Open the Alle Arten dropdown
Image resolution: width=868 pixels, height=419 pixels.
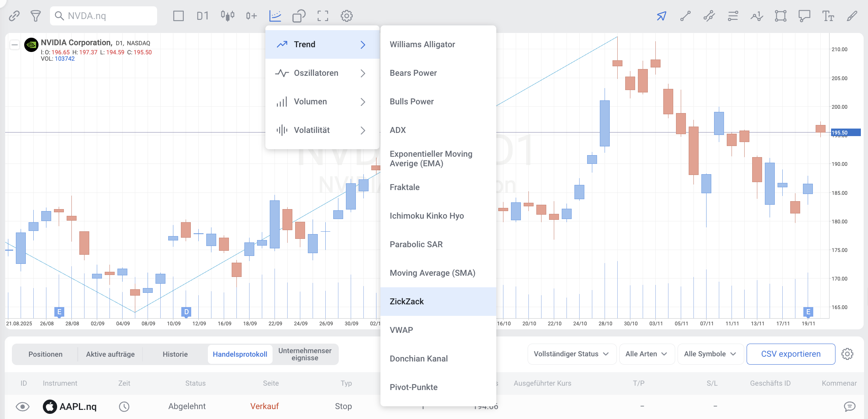pyautogui.click(x=647, y=354)
